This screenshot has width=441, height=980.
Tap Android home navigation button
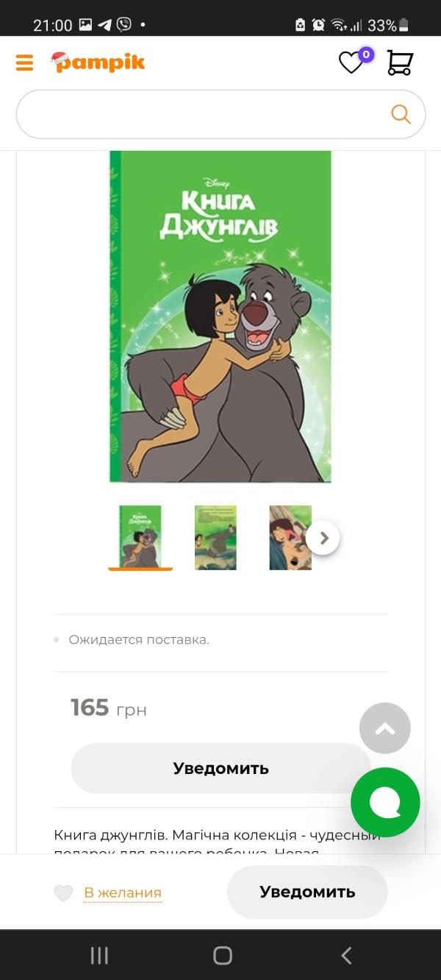click(223, 956)
